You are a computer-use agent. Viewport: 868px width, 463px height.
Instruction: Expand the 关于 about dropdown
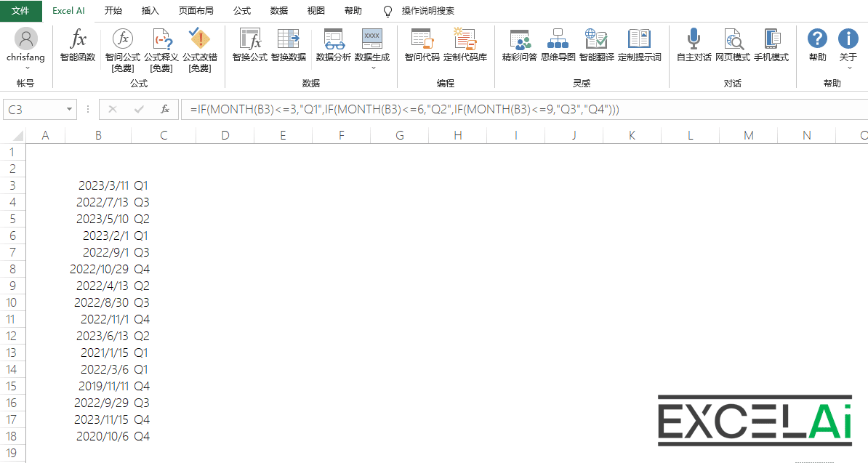click(x=848, y=68)
